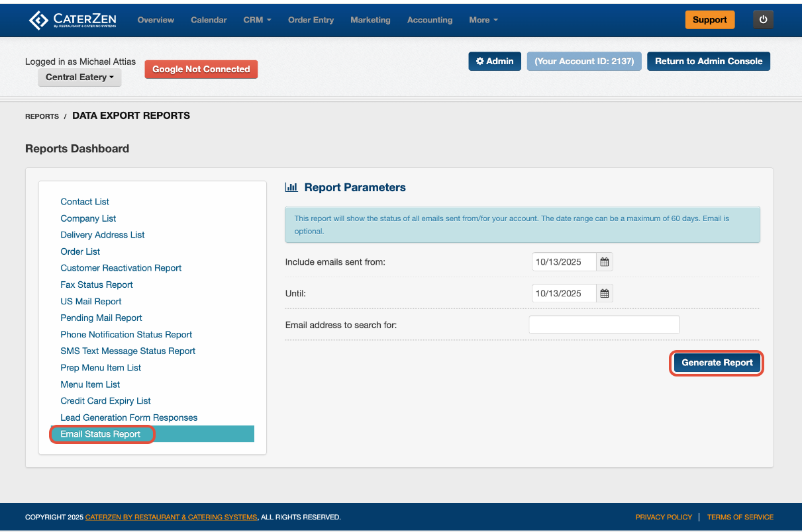Open calendar picker for 'Until' date
This screenshot has height=532, width=802.
pos(605,293)
